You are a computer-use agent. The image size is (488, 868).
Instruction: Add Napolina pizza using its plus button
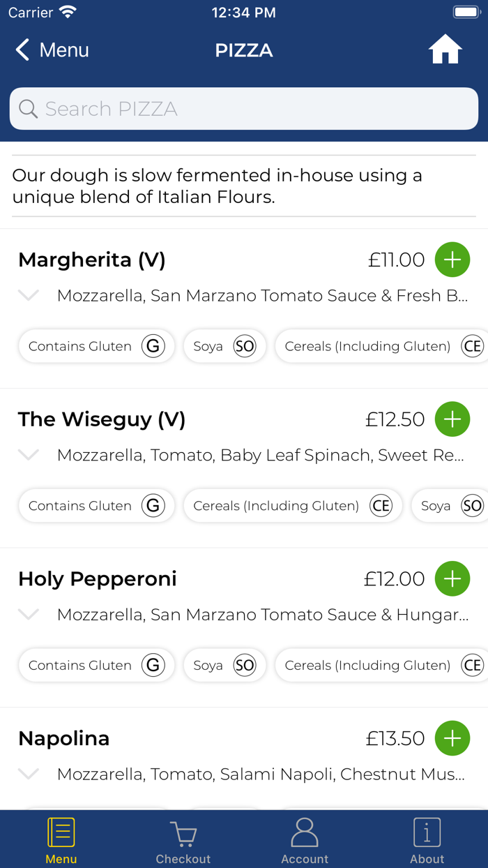pos(452,738)
